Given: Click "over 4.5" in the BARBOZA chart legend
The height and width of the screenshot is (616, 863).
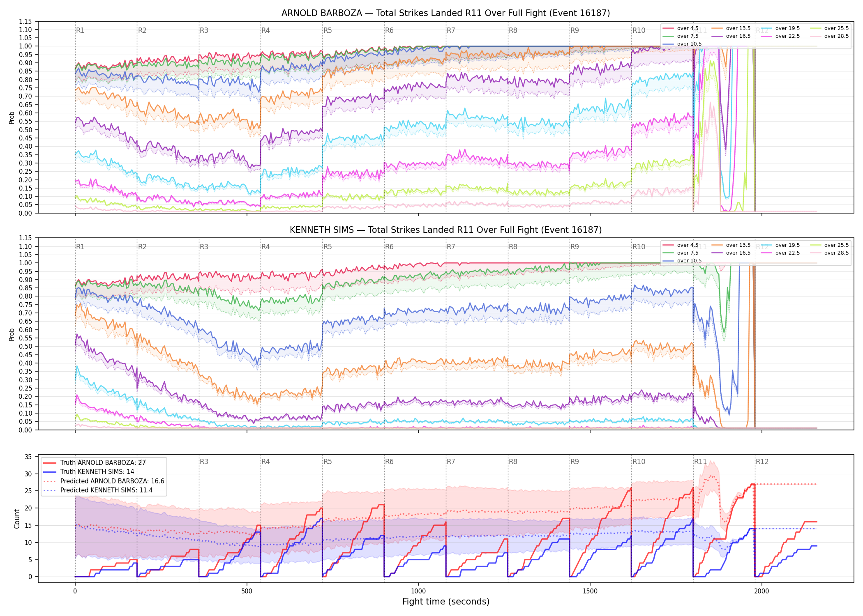Looking at the screenshot, I should 688,28.
